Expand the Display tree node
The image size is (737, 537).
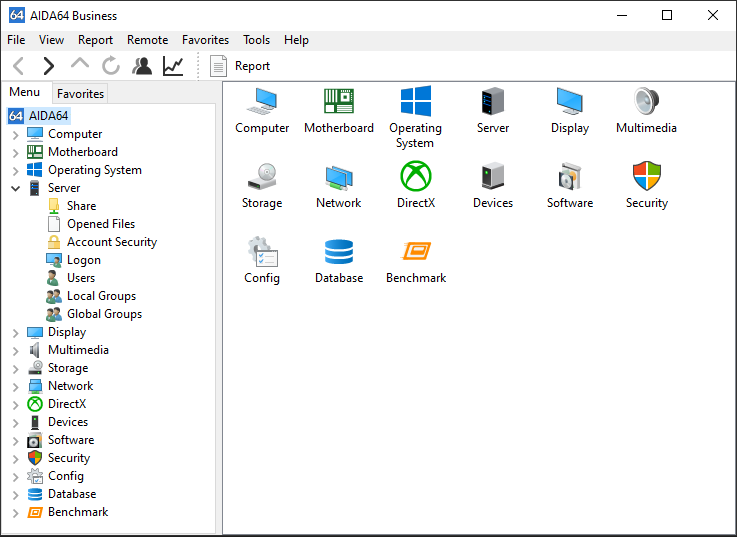[x=16, y=333]
